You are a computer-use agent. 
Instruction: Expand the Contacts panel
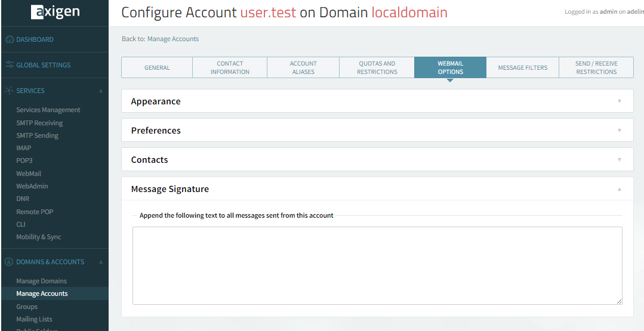619,160
